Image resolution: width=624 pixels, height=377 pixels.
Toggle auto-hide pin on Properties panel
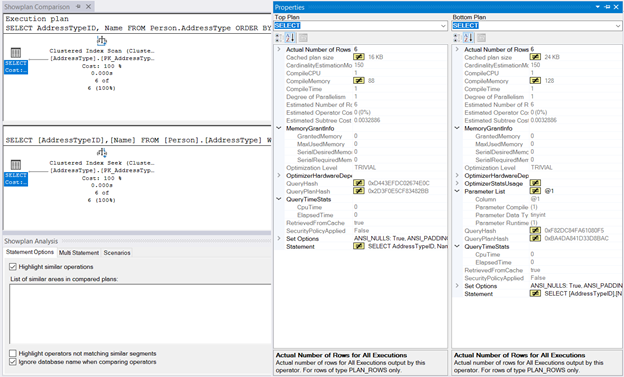pyautogui.click(x=607, y=7)
